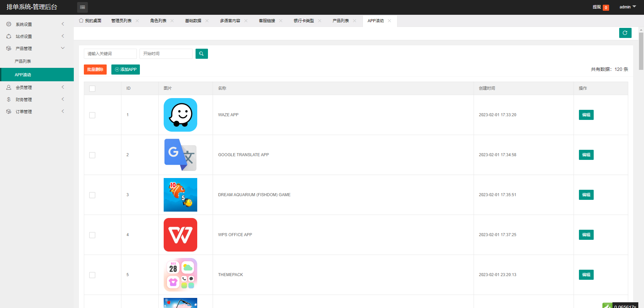This screenshot has height=308, width=644.
Task: Open the Google Translate icon thumbnail
Action: pos(180,155)
